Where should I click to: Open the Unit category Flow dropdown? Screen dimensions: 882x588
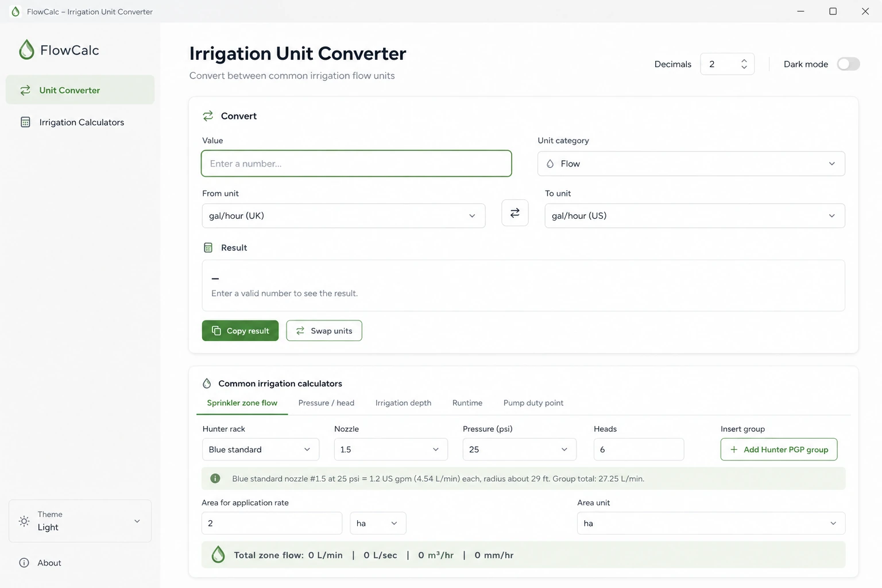click(x=691, y=164)
